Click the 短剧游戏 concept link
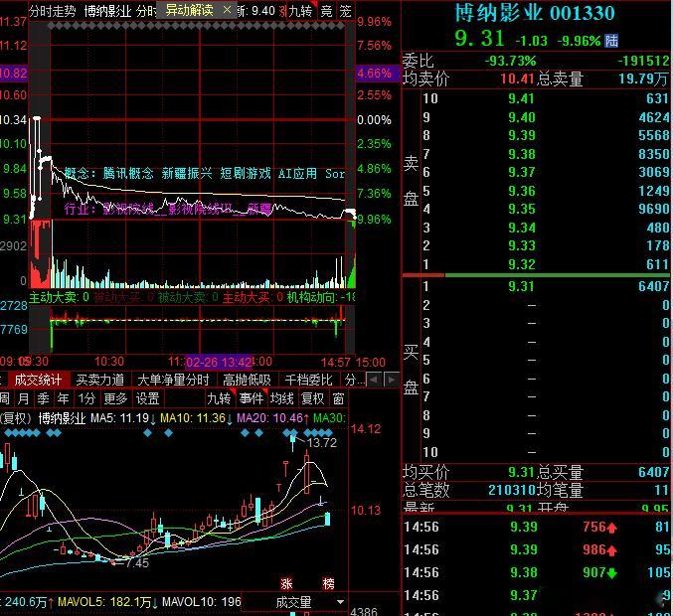The height and width of the screenshot is (616, 673). [x=246, y=173]
